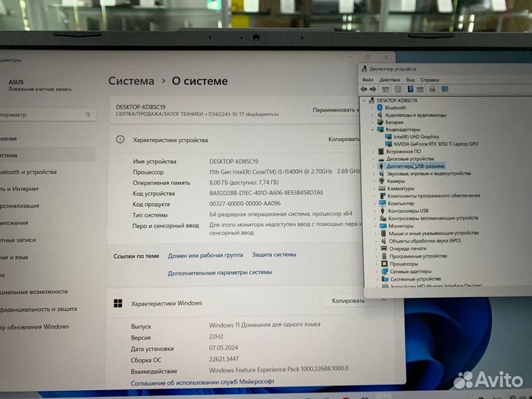Click the Камеры camera icon
Image resolution: width=532 pixels, height=399 pixels.
pos(382,181)
